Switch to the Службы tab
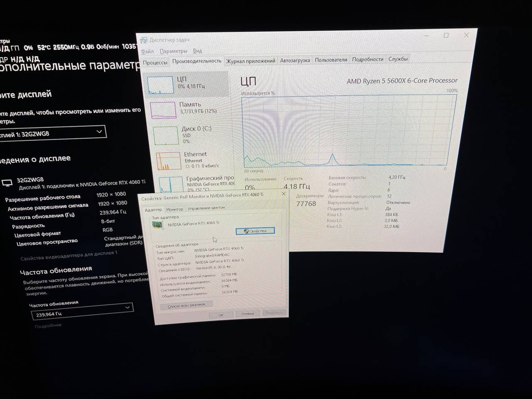 coord(398,59)
